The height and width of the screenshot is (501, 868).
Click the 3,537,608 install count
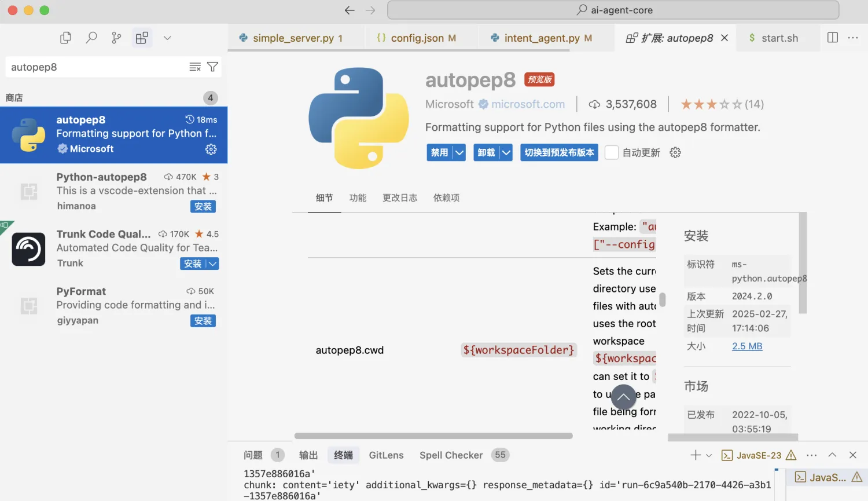(x=631, y=104)
